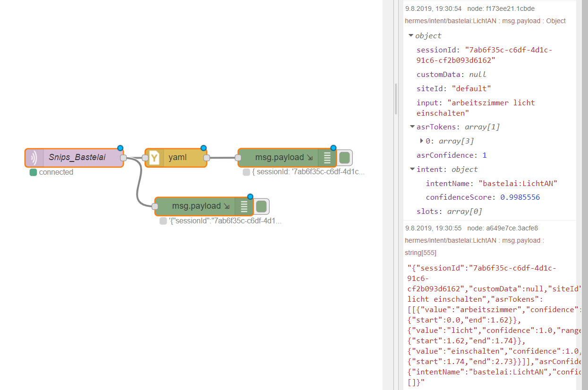The width and height of the screenshot is (588, 390).
Task: Click blue unsaved-changes dot on Snips_Bastelai node
Action: pos(120,148)
